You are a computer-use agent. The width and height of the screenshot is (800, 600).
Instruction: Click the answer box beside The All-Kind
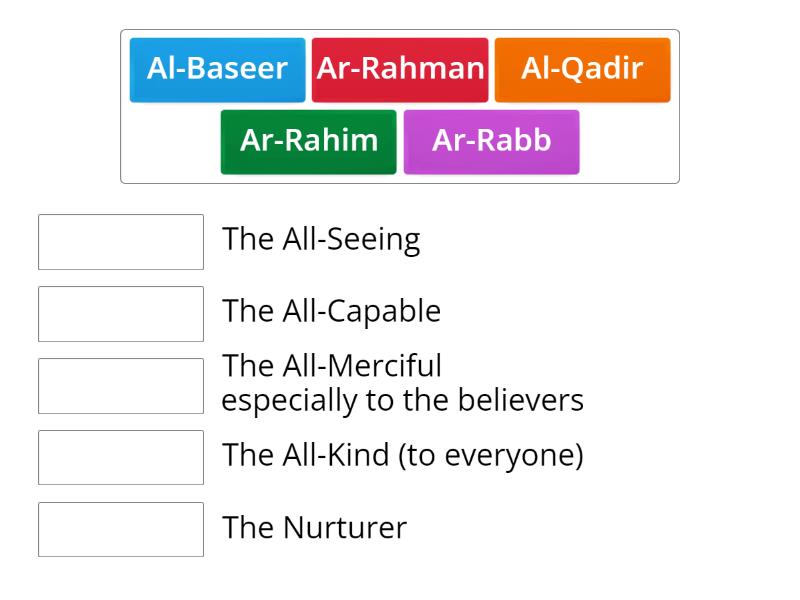pyautogui.click(x=120, y=457)
